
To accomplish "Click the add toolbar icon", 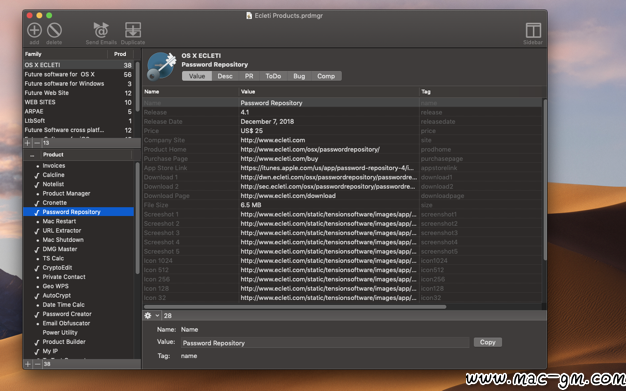I will 34,30.
